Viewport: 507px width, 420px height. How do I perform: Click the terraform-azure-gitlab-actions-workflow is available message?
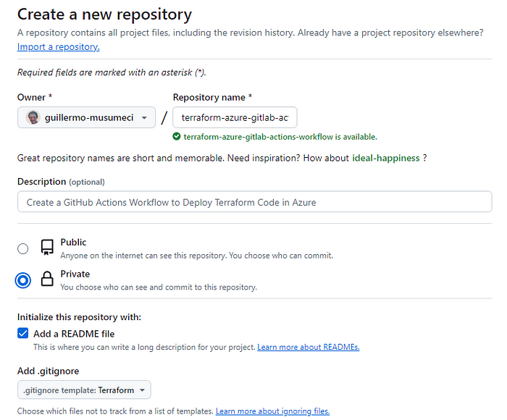(280, 137)
